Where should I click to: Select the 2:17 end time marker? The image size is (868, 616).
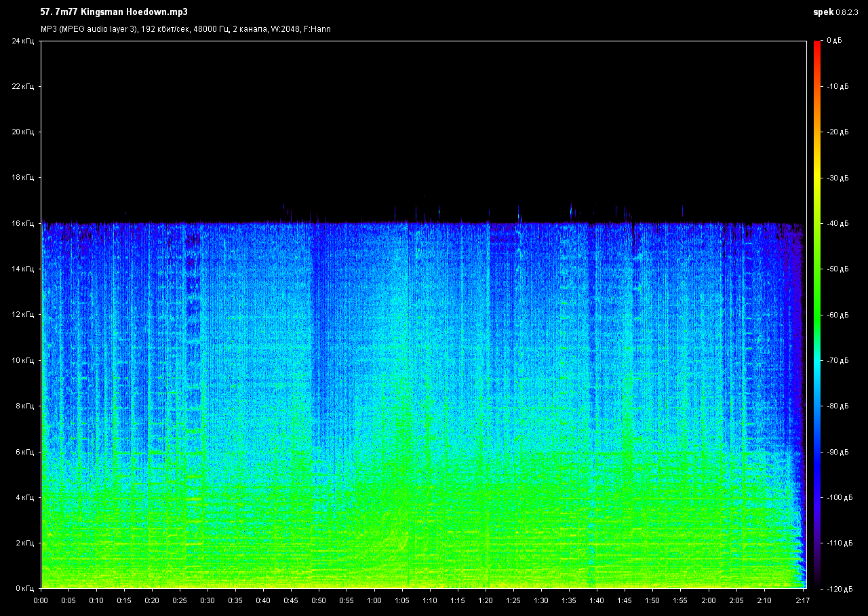point(802,600)
